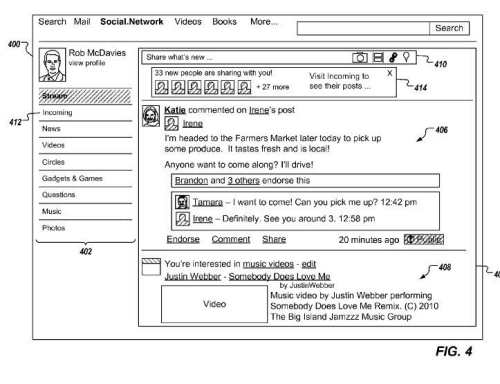Click the by JustinWebber text
Image resolution: width=500 pixels, height=384 pixels.
coord(307,285)
